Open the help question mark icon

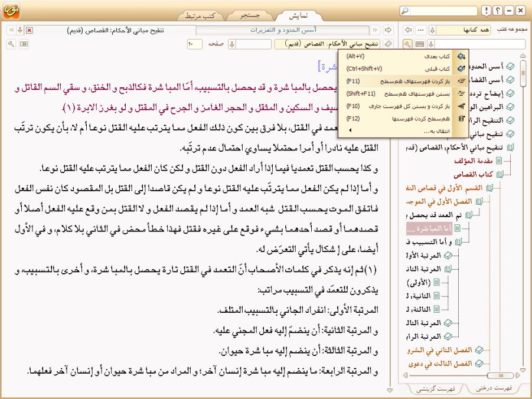[x=498, y=11]
